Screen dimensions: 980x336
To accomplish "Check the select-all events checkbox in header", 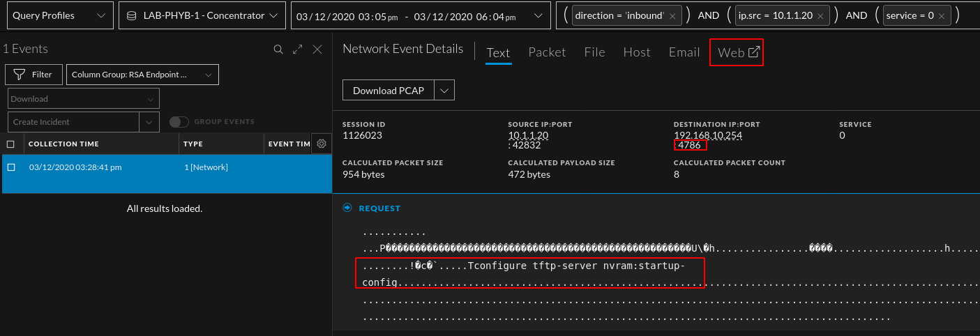I will point(10,144).
